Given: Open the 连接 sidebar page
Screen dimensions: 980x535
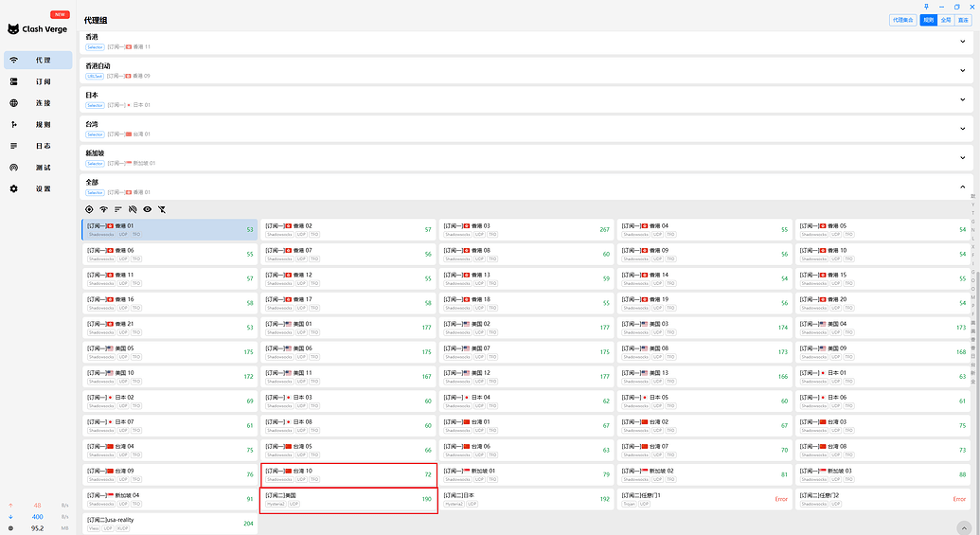Looking at the screenshot, I should click(x=38, y=103).
